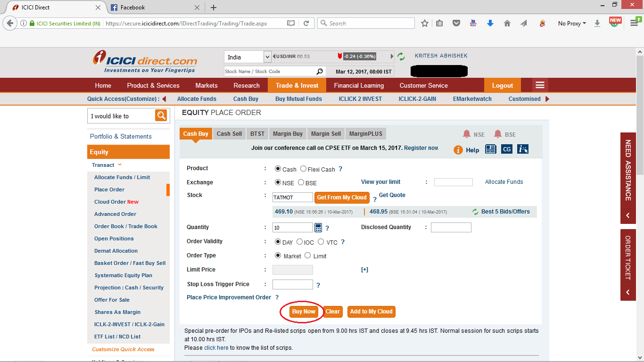Click the Disclosed Quantity input field

tap(451, 228)
